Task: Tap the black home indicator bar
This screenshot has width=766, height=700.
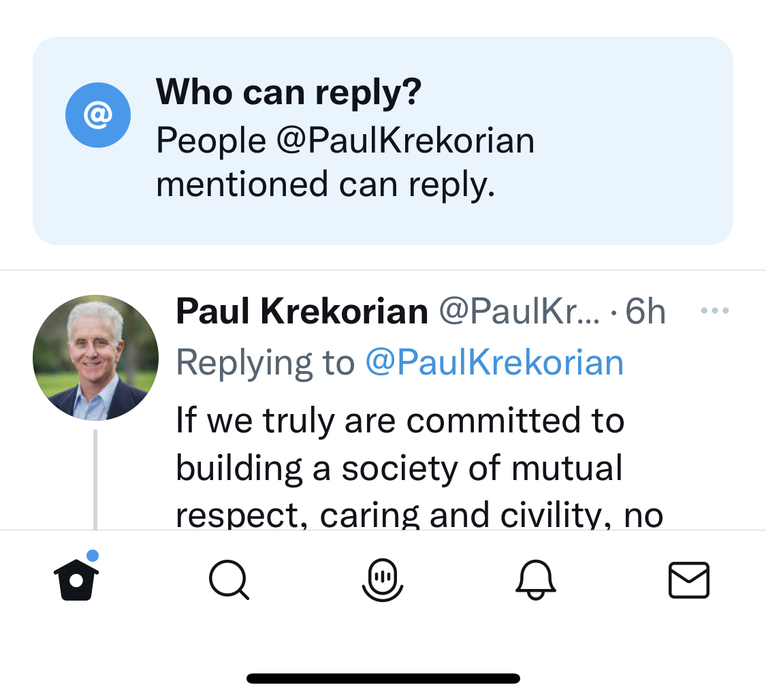Action: point(383,678)
